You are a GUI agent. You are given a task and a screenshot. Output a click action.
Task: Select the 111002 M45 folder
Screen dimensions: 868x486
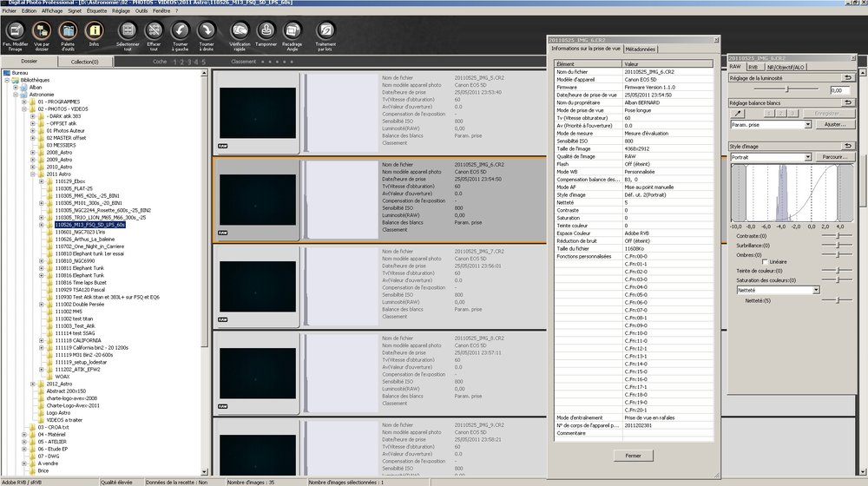(69, 312)
